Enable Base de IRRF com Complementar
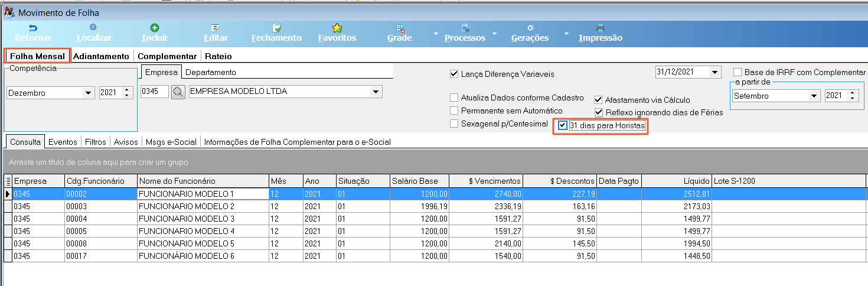This screenshot has height=286, width=868. [x=737, y=72]
